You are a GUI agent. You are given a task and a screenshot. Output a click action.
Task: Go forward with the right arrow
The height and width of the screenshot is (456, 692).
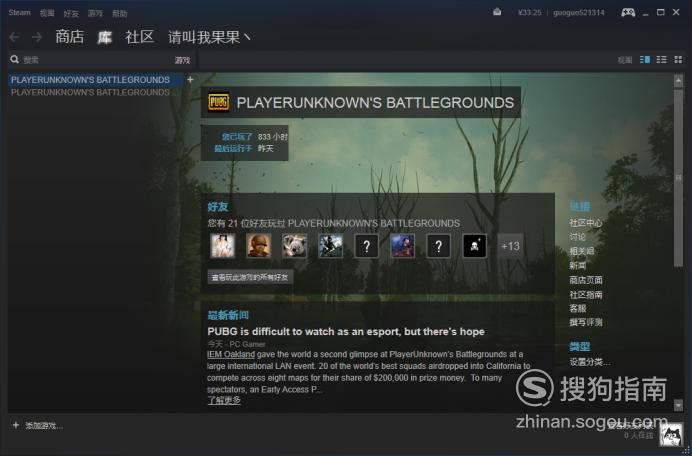pyautogui.click(x=37, y=37)
